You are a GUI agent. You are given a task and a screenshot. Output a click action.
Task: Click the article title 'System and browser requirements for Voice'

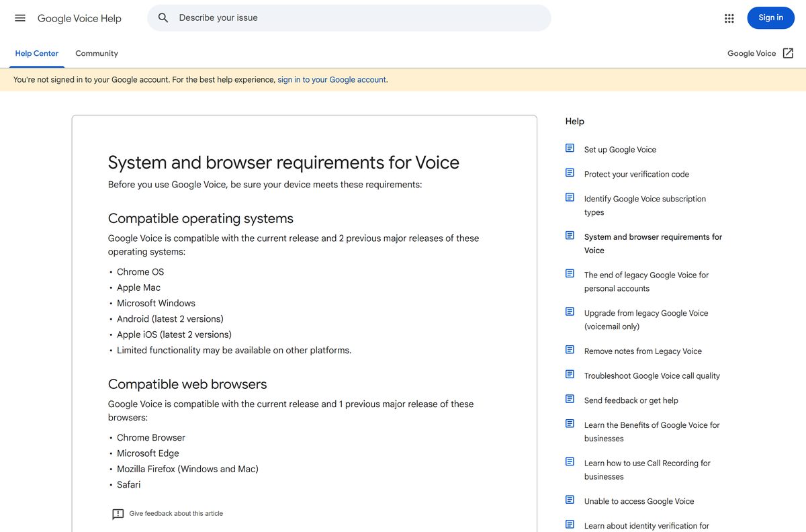pyautogui.click(x=283, y=163)
